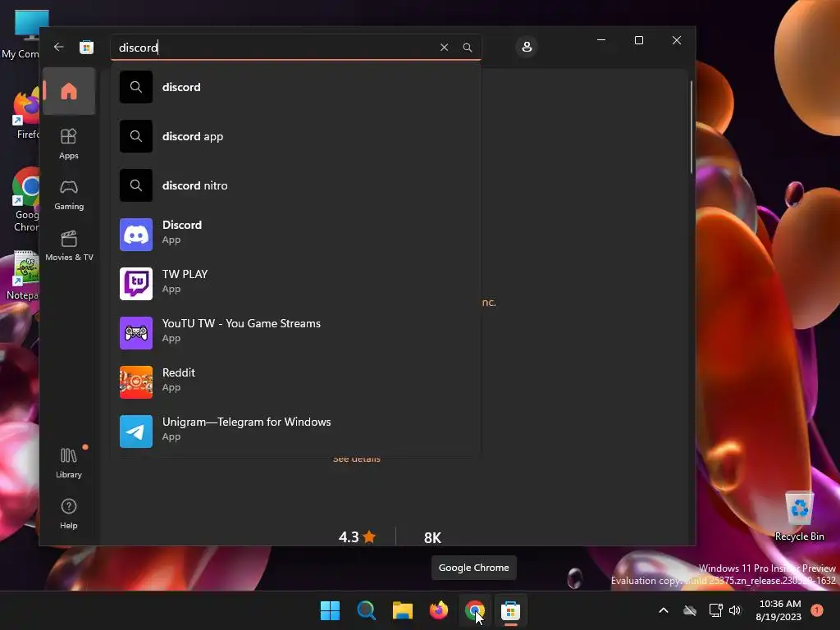Open the Discord app result
The width and height of the screenshot is (840, 630).
coord(295,235)
